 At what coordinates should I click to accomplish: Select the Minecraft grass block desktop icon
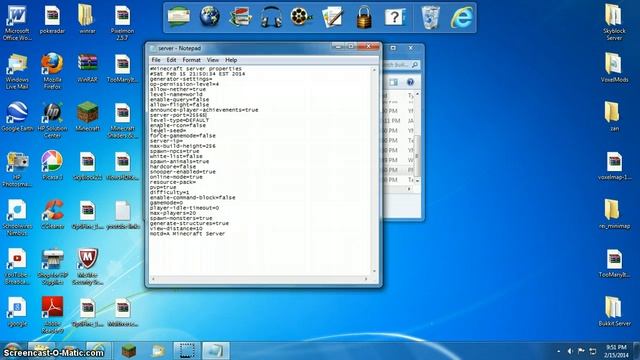click(x=87, y=117)
